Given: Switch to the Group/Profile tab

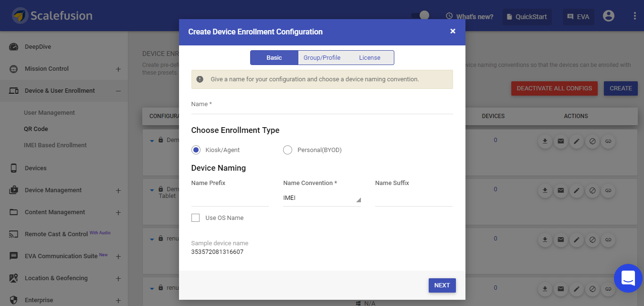Looking at the screenshot, I should click(322, 57).
